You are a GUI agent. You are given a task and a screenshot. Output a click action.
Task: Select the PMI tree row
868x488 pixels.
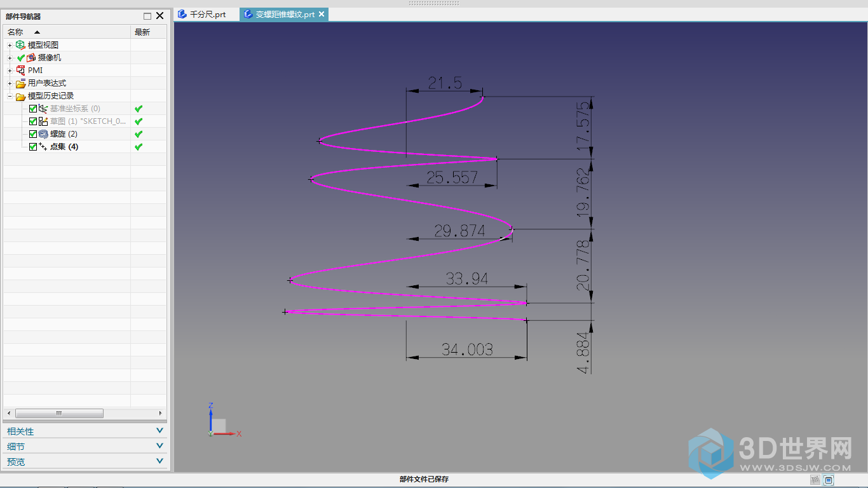tap(85, 71)
